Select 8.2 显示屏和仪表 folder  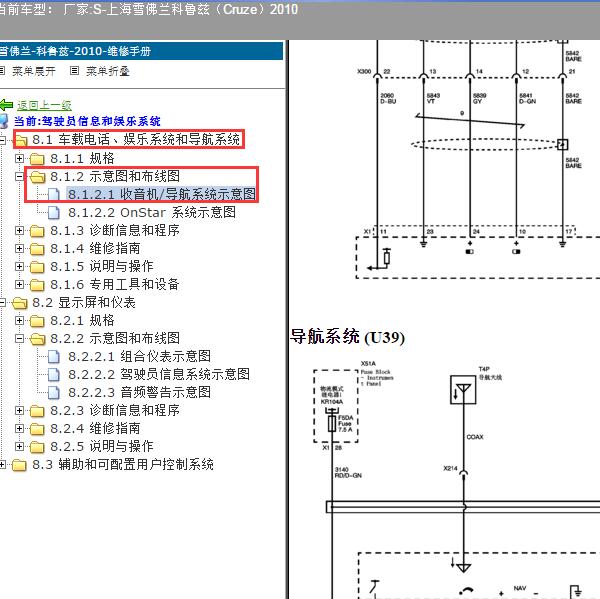[84, 302]
